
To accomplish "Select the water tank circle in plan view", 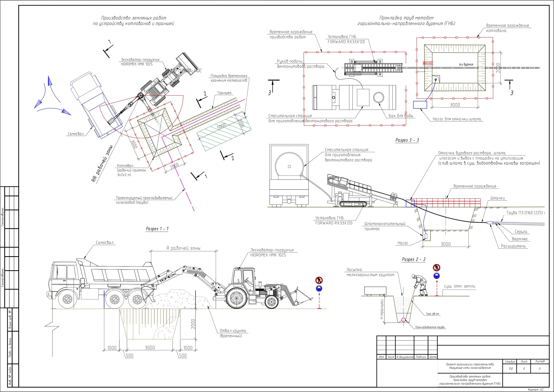I will click(x=379, y=97).
